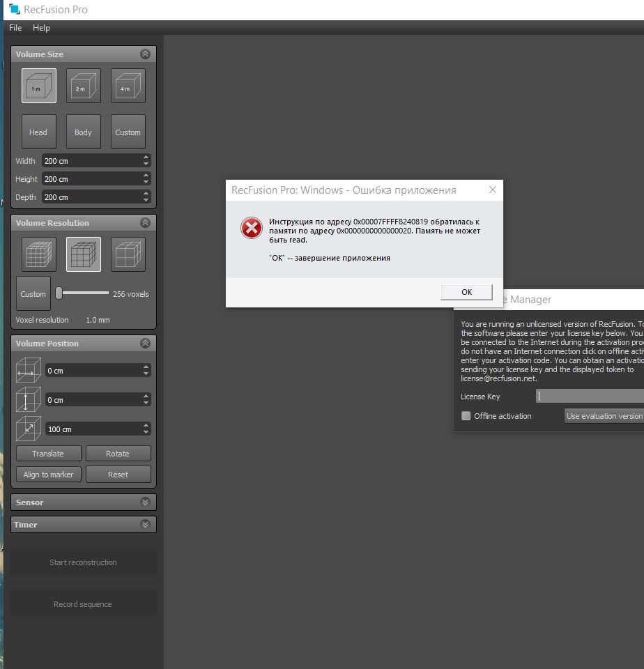Click the Custom resolution button

coord(33,293)
